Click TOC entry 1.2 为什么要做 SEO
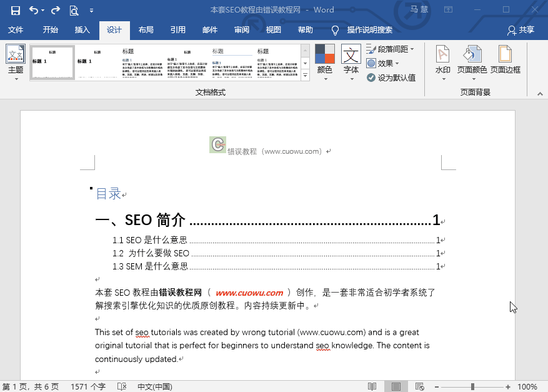Screen dimensions: 548x392 tap(151, 253)
